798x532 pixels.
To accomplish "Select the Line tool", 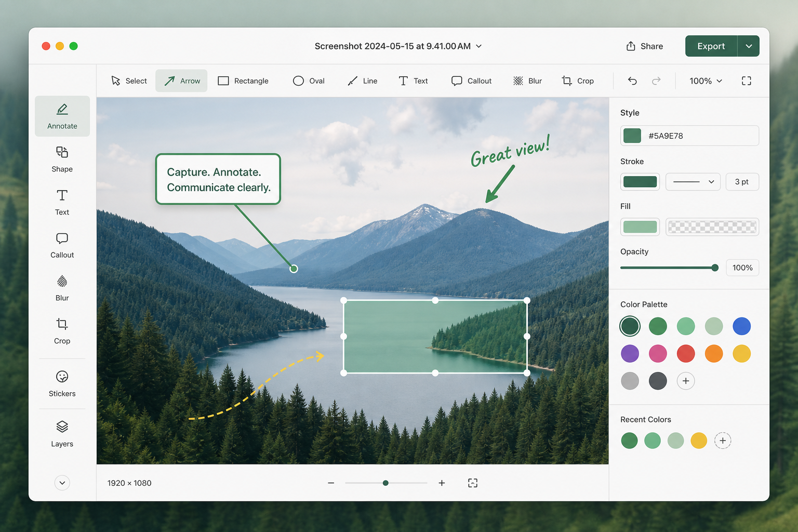I will pos(363,81).
